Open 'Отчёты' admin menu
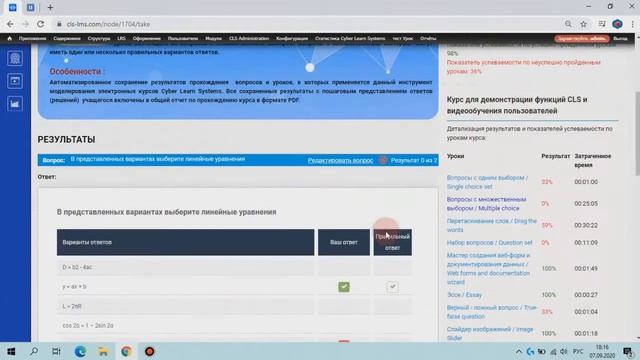640x360 pixels. 428,38
